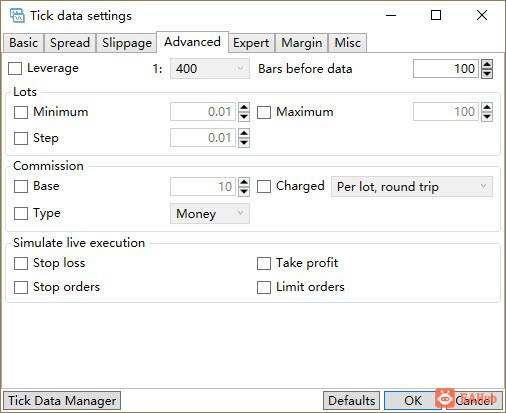
Task: Switch to the Spread tab
Action: point(70,43)
